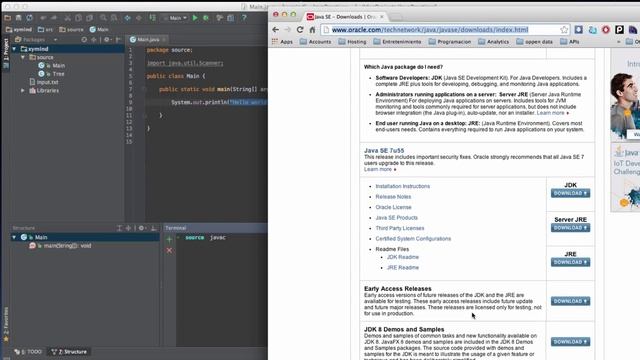Select the Main.java editor tab
The image size is (640, 360).
pyautogui.click(x=148, y=40)
